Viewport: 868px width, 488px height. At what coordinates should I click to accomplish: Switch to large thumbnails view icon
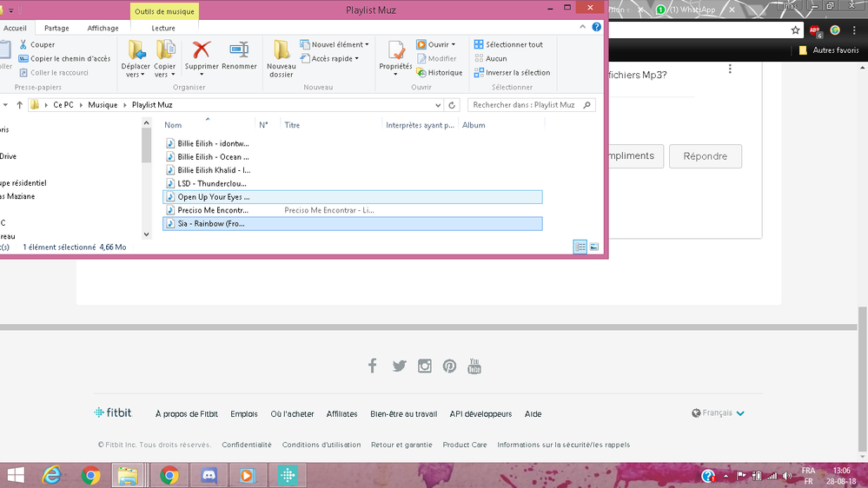[594, 247]
